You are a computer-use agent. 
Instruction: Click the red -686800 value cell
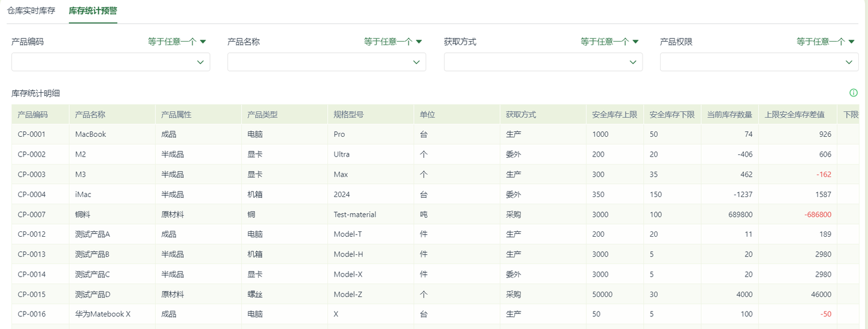click(817, 215)
